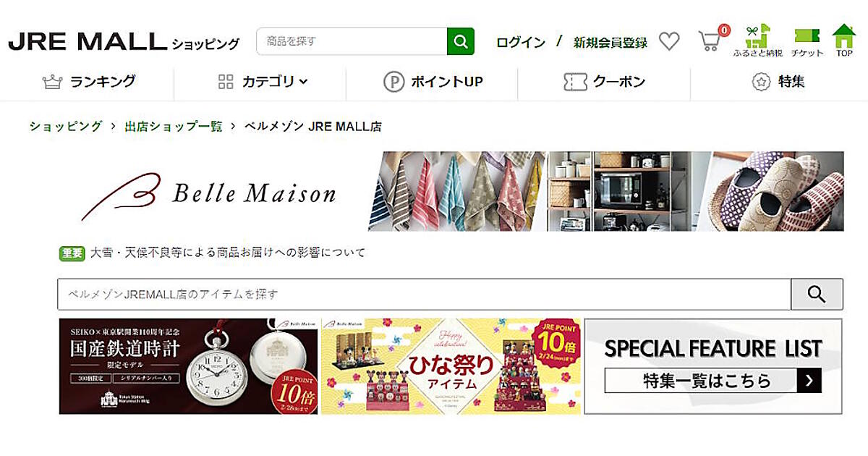Click the 新規会員登録 link
This screenshot has width=868, height=456.
coord(610,42)
